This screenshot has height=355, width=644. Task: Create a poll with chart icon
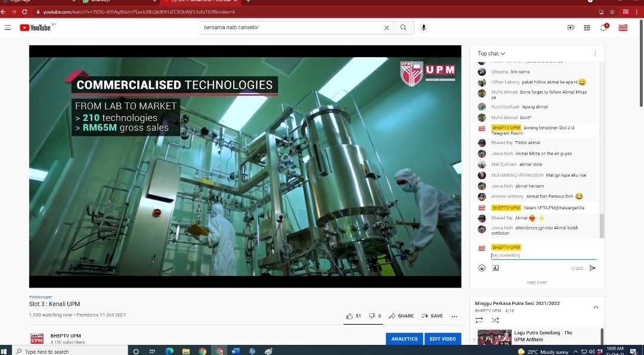496,268
